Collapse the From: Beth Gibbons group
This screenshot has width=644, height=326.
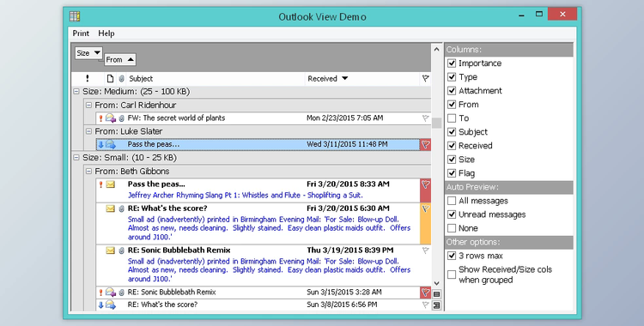point(88,172)
